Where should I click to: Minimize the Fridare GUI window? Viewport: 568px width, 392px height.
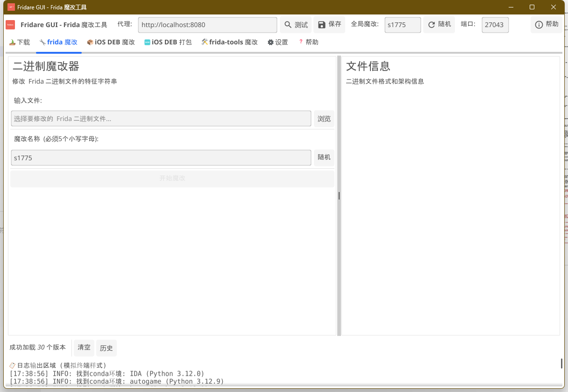(511, 7)
